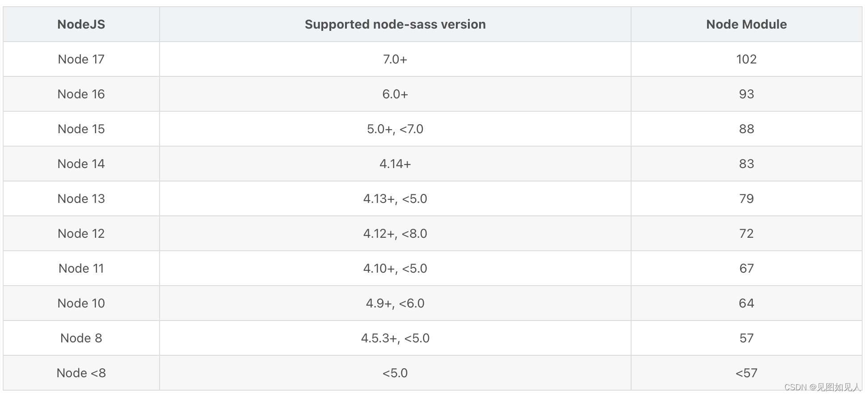Click the Node 14 row label
The width and height of the screenshot is (868, 396).
coord(81,164)
